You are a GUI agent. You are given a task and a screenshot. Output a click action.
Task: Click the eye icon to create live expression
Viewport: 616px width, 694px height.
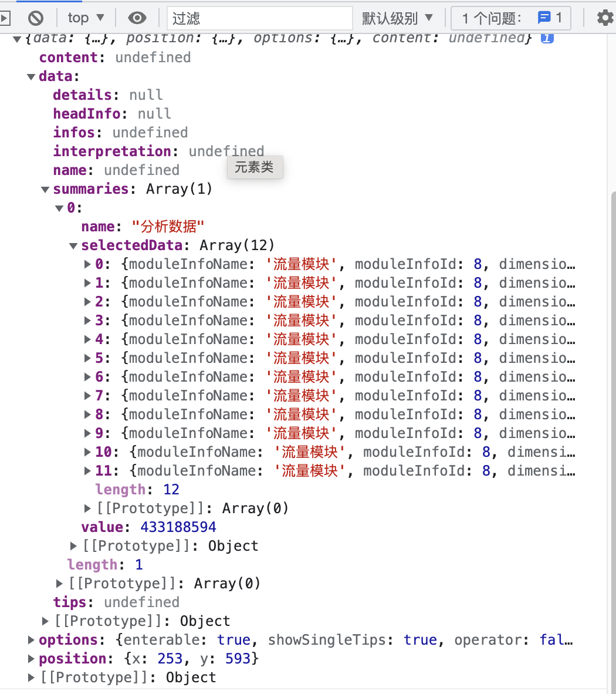[137, 18]
